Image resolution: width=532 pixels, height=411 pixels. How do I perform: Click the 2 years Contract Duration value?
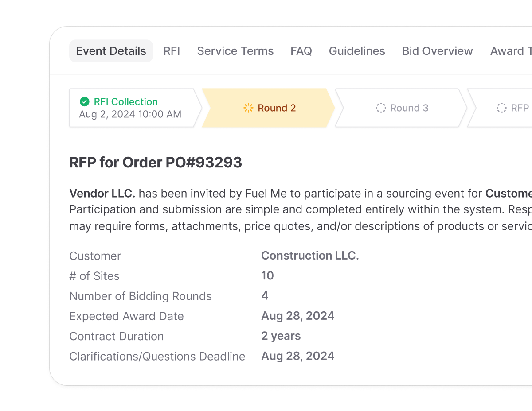pyautogui.click(x=281, y=336)
